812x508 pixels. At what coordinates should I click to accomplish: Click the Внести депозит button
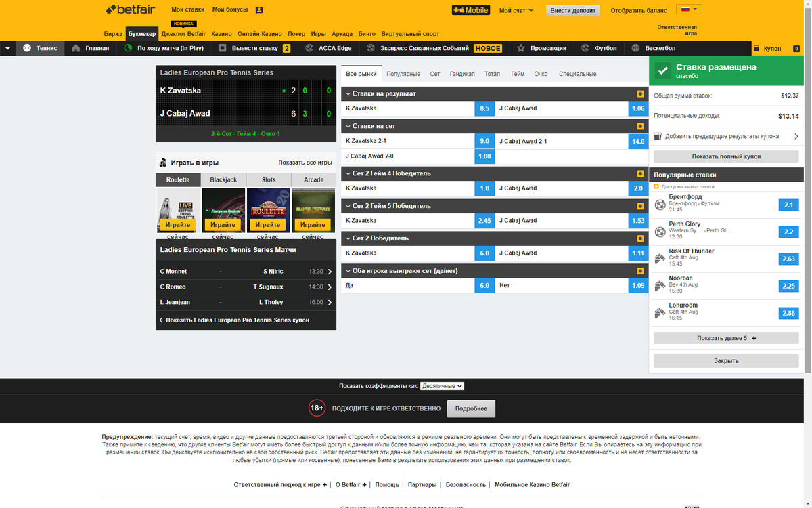coord(573,10)
